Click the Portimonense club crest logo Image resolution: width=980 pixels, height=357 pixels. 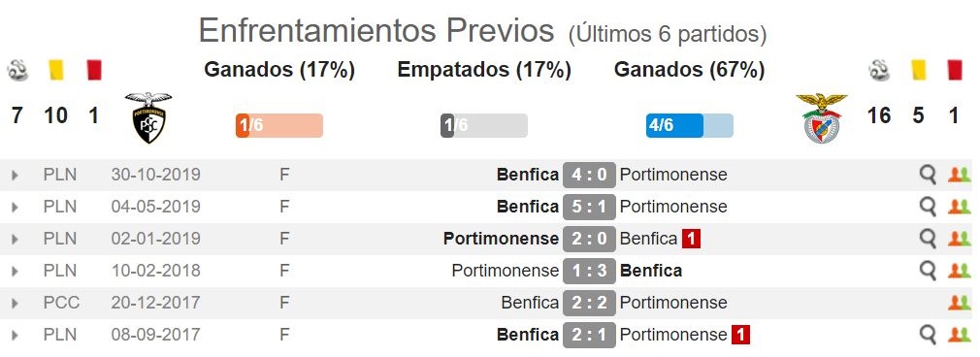(x=148, y=117)
